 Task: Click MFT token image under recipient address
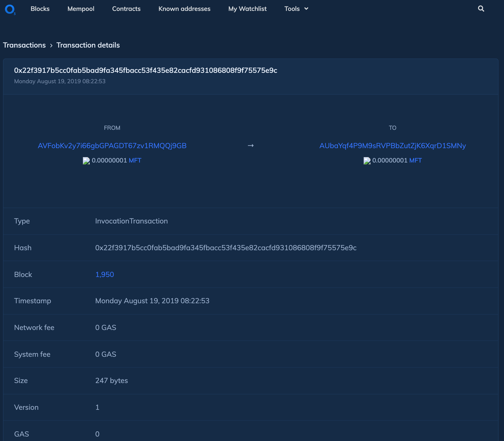point(367,161)
